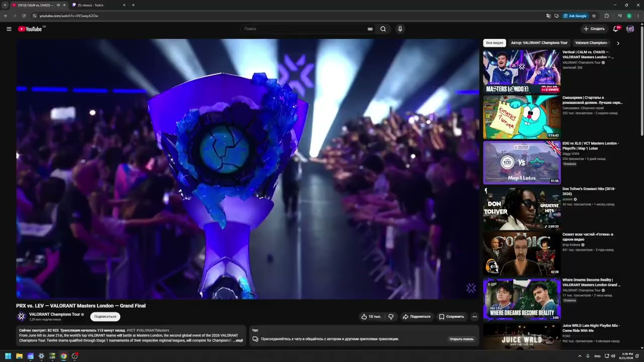644x362 pixels.
Task: Open the YouTube guide hamburger menu
Action: coord(9,29)
